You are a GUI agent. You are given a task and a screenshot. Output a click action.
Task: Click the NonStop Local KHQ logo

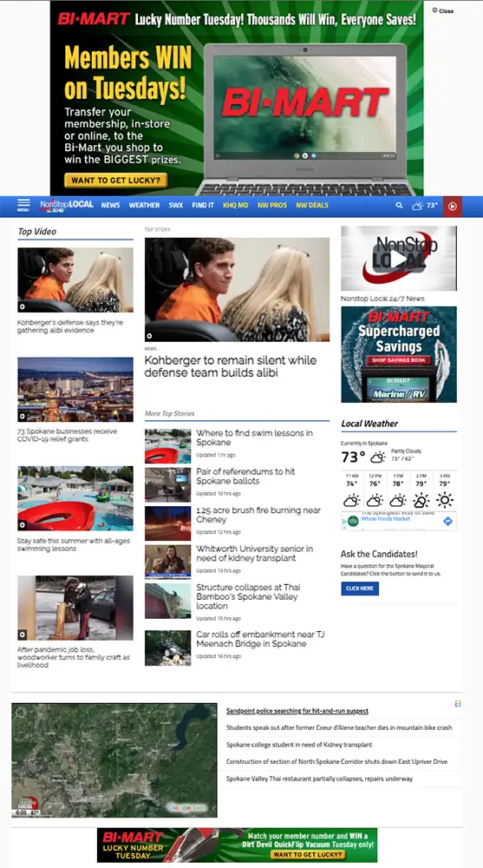click(67, 206)
